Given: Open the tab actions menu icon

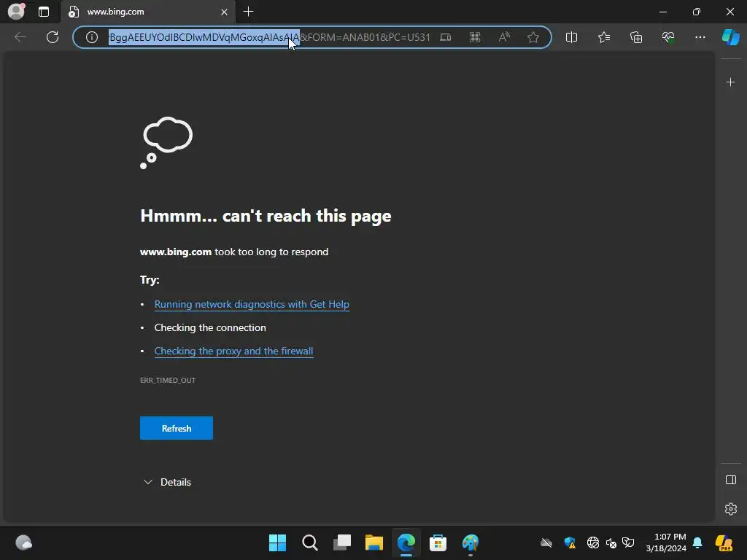Looking at the screenshot, I should 44,12.
